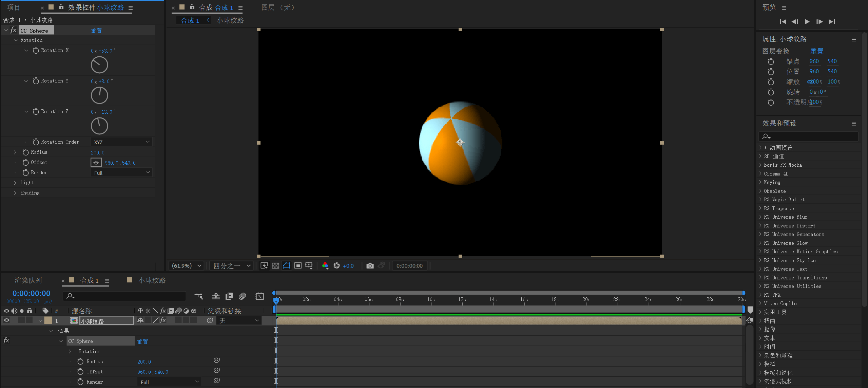Click Rotation X value 0x -53.0°

click(103, 51)
